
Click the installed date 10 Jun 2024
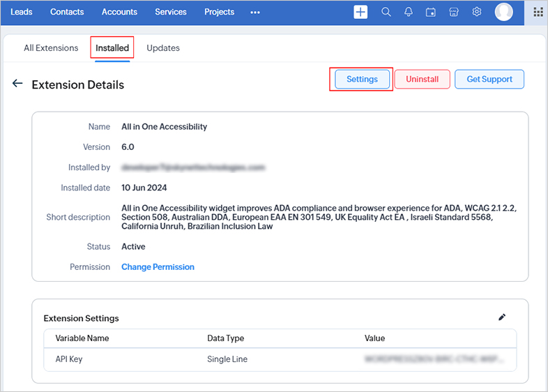pyautogui.click(x=144, y=188)
